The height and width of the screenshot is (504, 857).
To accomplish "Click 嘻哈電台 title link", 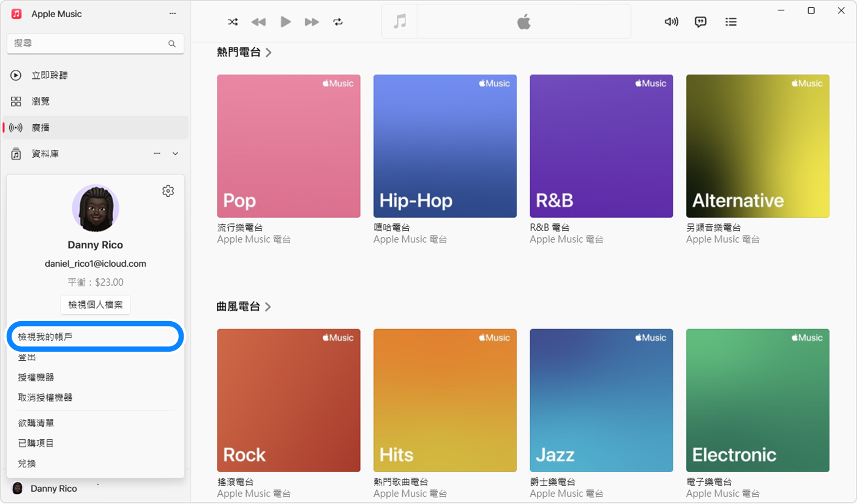I will click(x=392, y=228).
